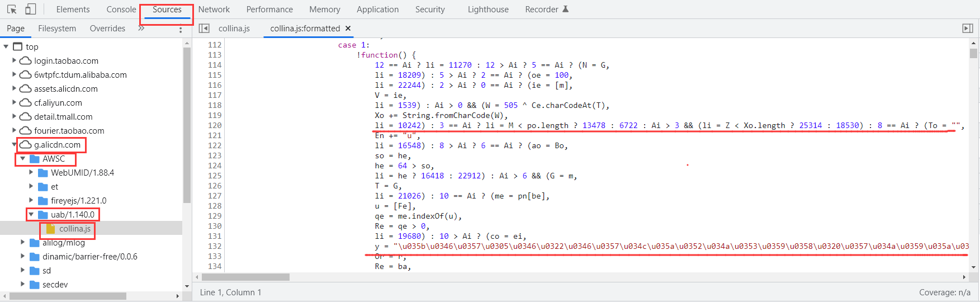
Task: Select detail.tmall.com in file tree
Action: 63,117
